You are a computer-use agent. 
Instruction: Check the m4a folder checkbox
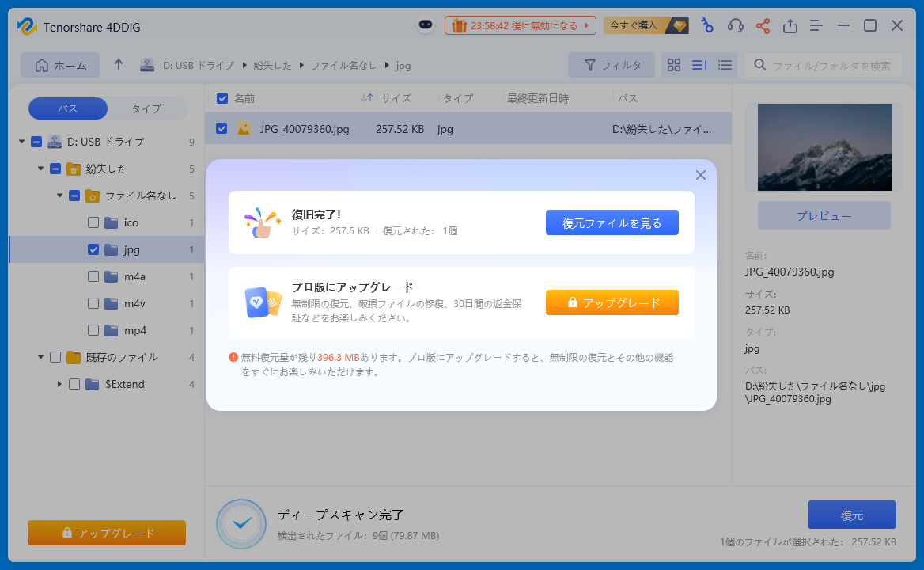93,276
